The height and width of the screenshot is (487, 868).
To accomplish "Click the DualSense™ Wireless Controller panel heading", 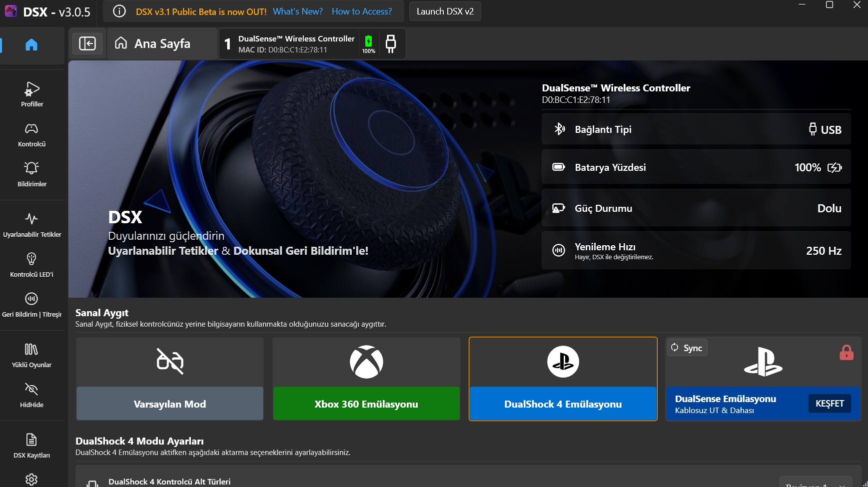I will click(x=616, y=88).
